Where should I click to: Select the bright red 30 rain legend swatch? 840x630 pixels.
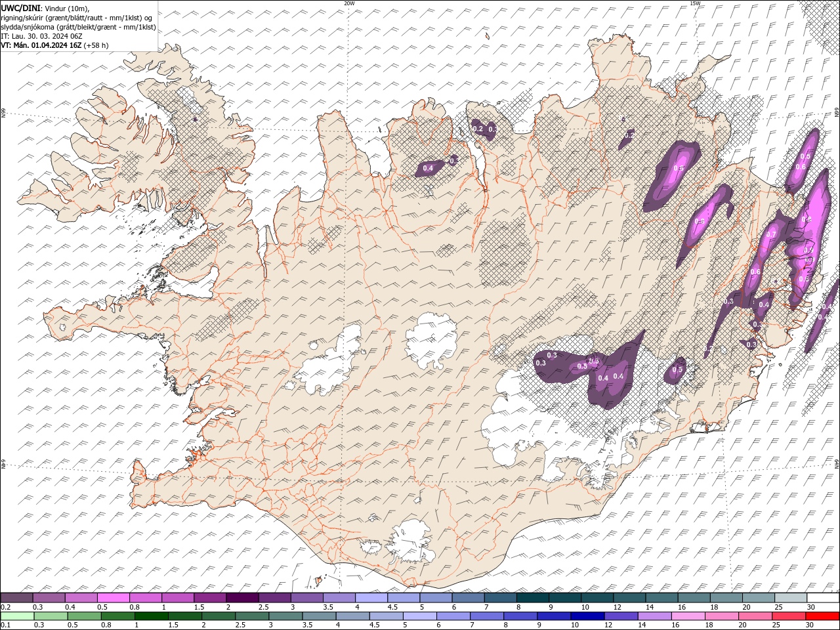822,616
